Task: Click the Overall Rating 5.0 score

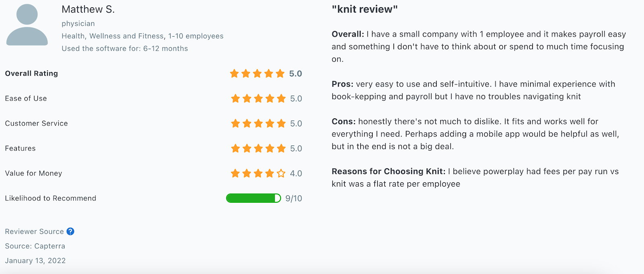Action: point(295,74)
